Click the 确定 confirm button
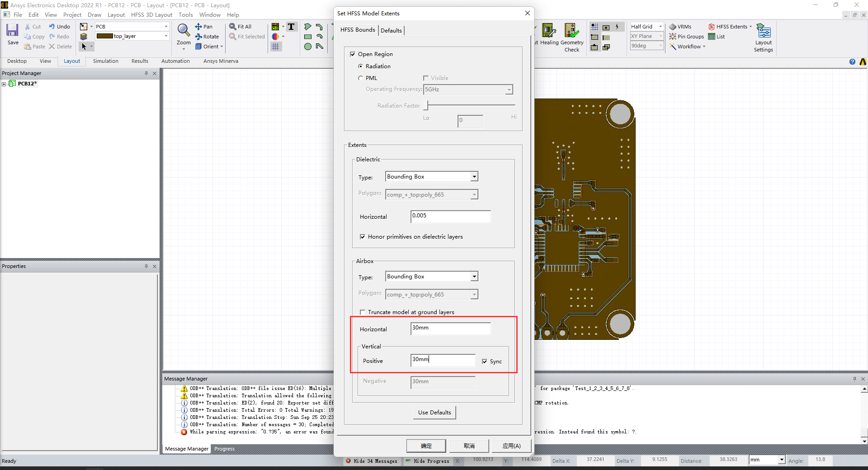Screen dimensions: 868x470 [426, 446]
